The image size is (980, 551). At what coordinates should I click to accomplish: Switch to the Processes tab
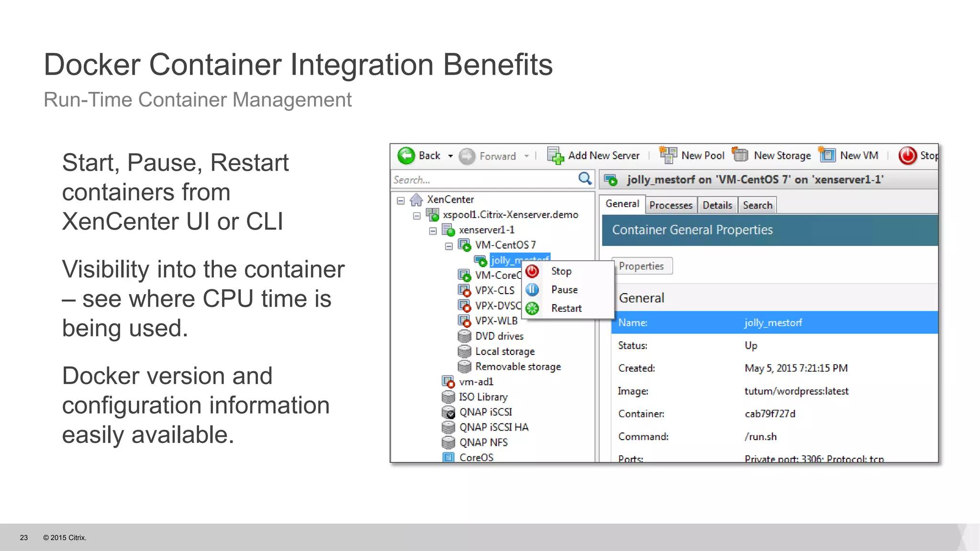pos(671,205)
